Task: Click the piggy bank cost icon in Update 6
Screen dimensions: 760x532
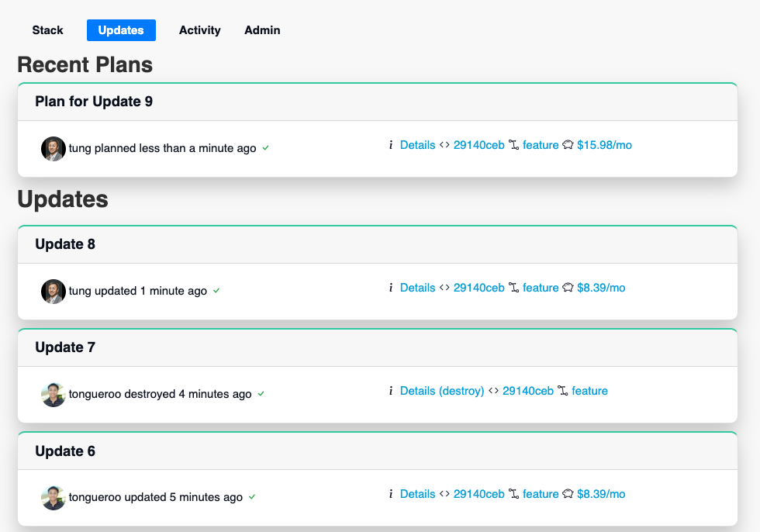Action: click(x=568, y=494)
